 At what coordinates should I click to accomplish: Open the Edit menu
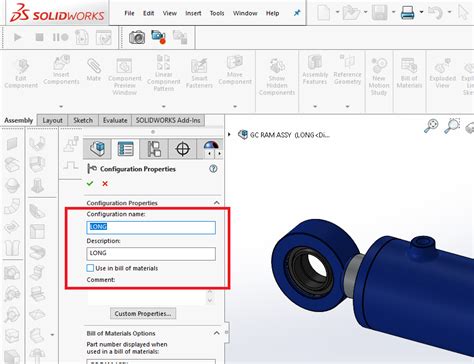click(x=148, y=13)
